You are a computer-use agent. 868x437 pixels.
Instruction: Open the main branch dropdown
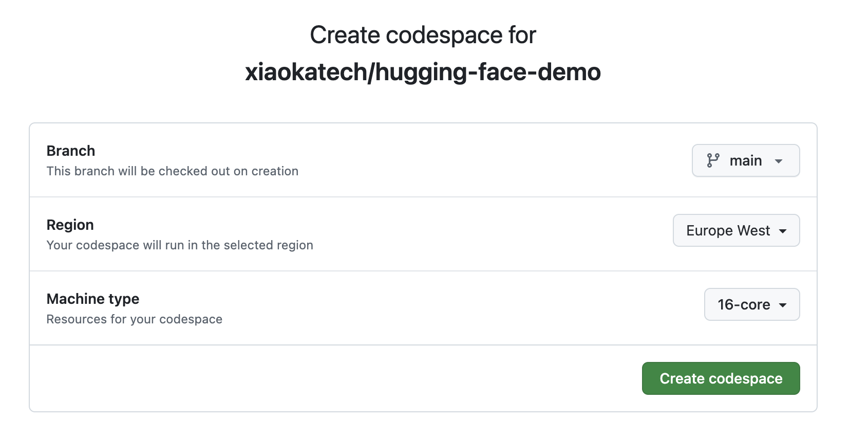(746, 160)
